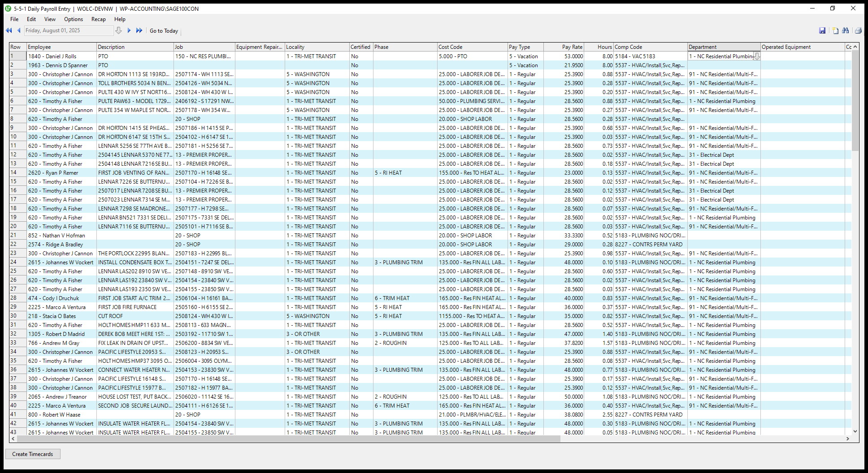Click Go to Today
The width and height of the screenshot is (868, 473).
(x=164, y=31)
